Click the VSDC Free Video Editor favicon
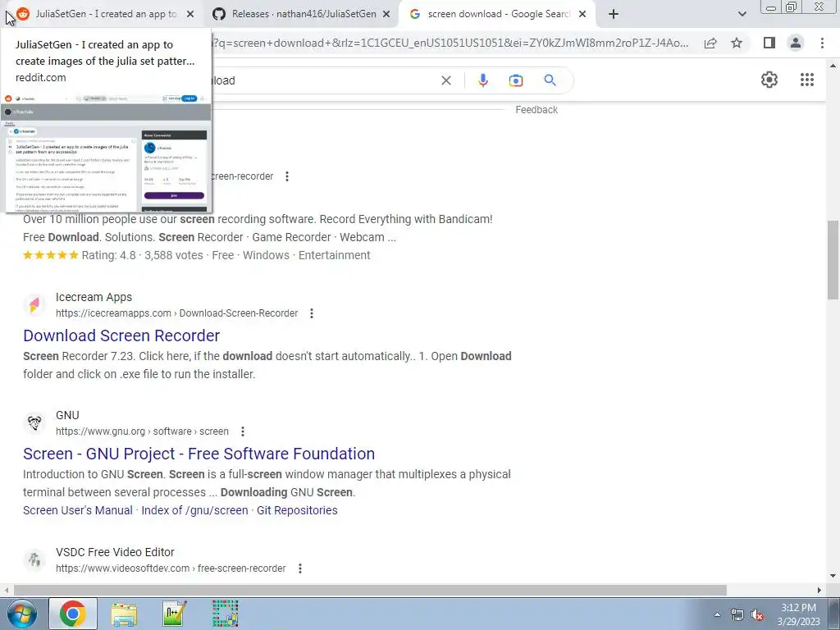 click(x=34, y=559)
